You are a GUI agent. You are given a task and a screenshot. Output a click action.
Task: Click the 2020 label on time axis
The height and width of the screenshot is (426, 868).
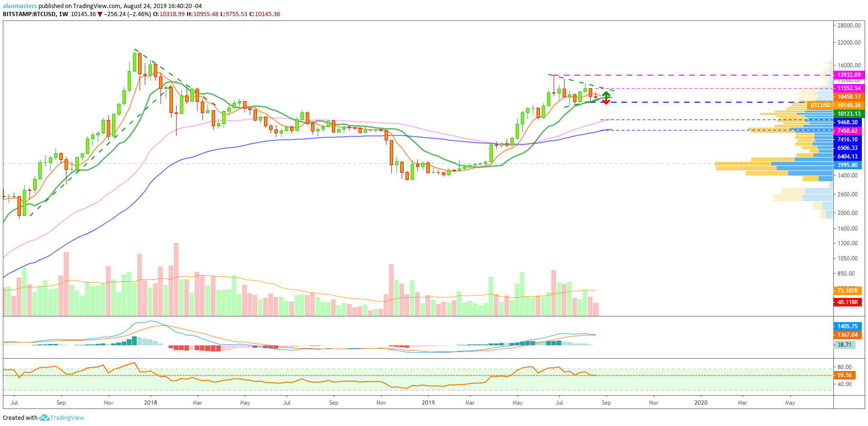[x=701, y=403]
